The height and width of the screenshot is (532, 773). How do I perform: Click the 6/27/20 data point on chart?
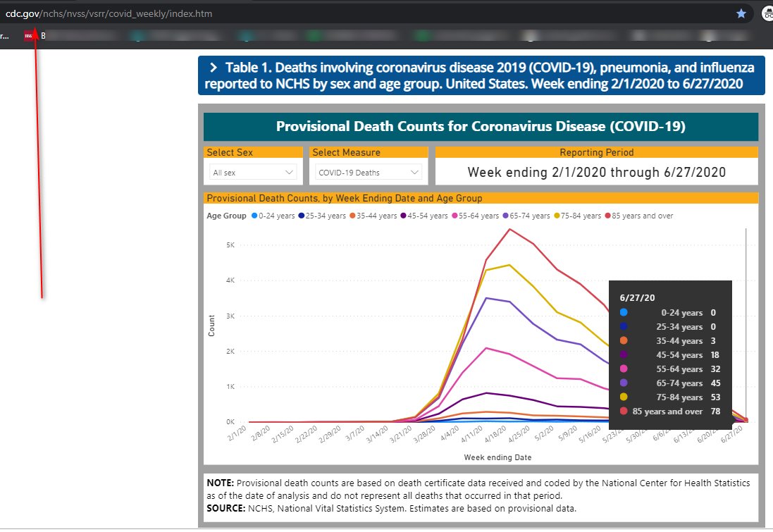(x=746, y=420)
